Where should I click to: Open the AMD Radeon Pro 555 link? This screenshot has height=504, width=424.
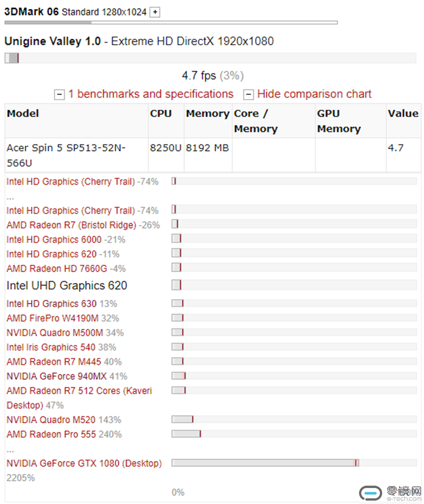click(51, 435)
